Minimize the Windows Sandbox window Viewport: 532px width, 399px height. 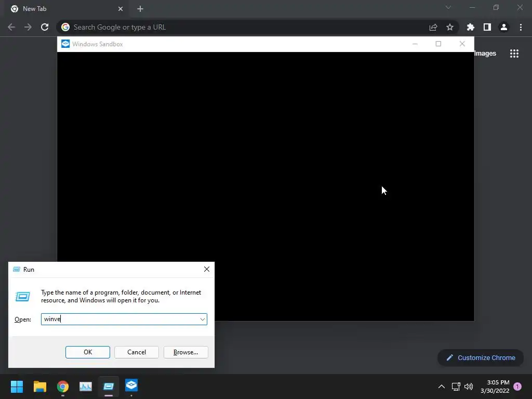(x=415, y=44)
